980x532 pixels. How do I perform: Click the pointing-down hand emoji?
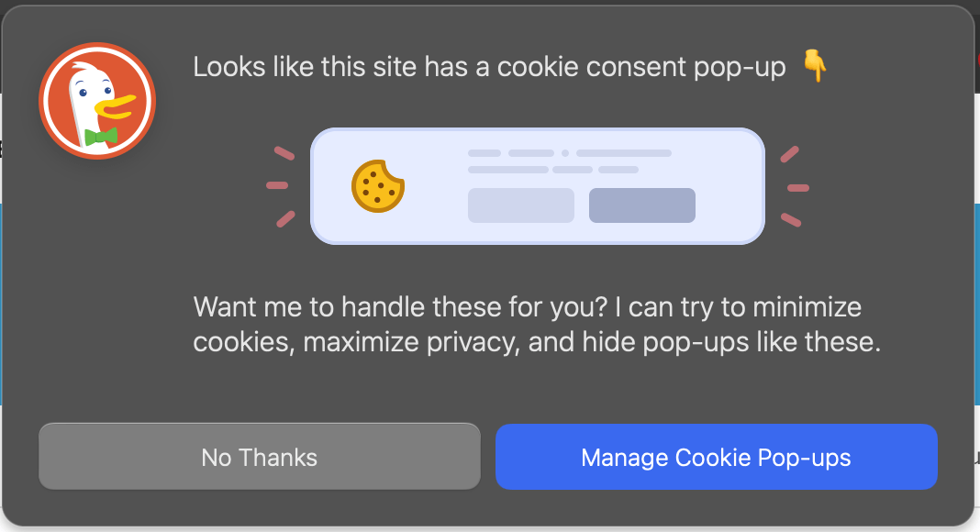tap(815, 65)
